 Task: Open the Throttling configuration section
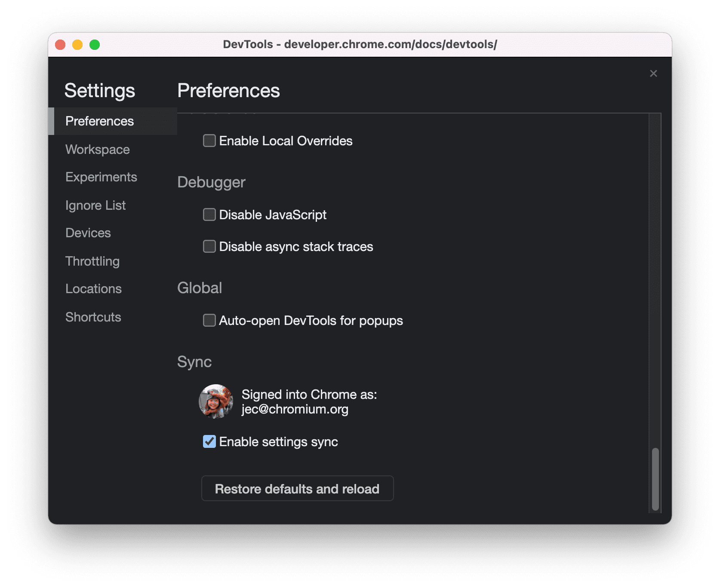(92, 261)
